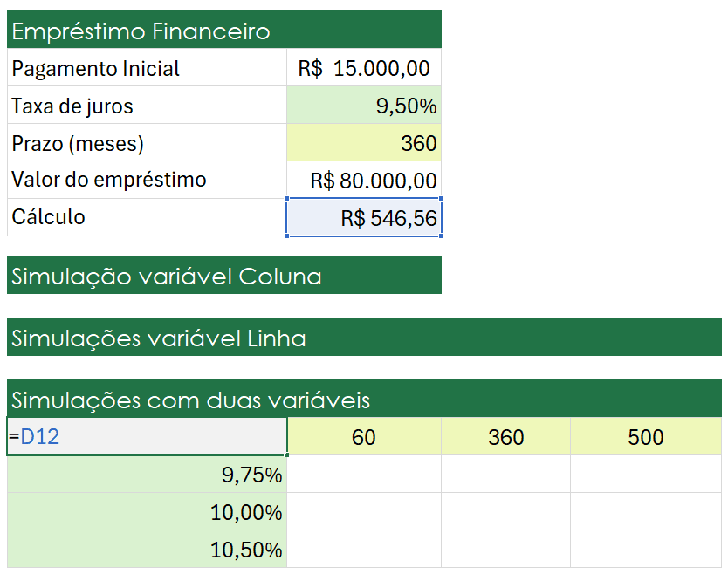Click the Pagamento Inicial label cell

click(x=147, y=69)
